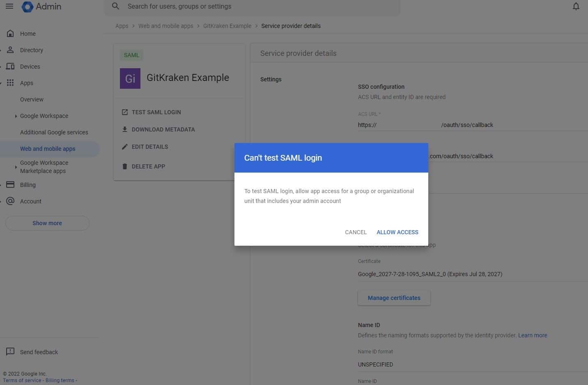Click Allow Access in the dialog

(x=397, y=232)
